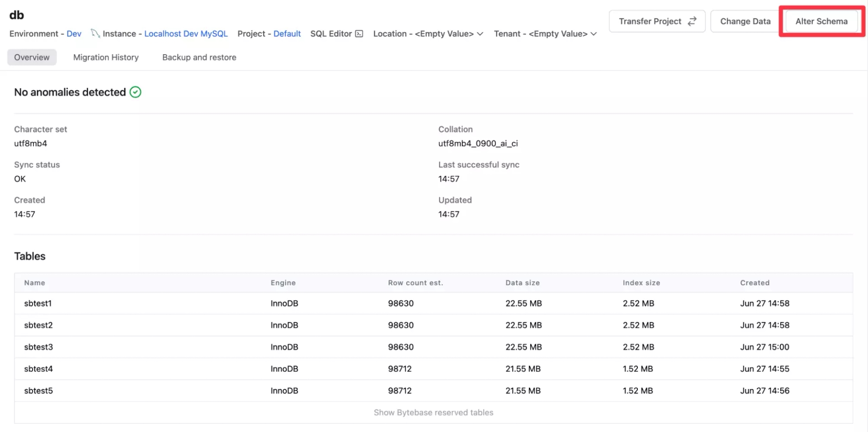Screen dimensions: 868x432
Task: Select the sbtest5 table row
Action: pyautogui.click(x=434, y=390)
